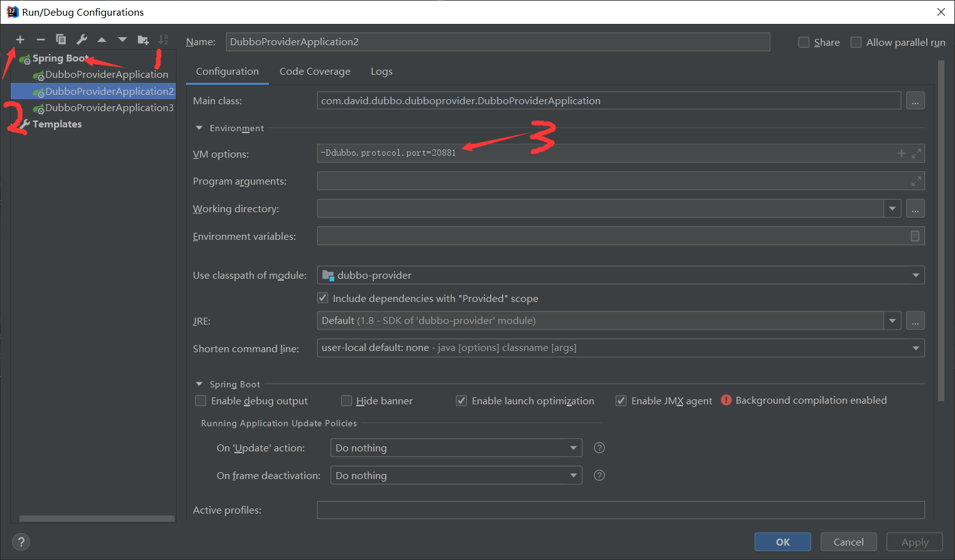Enable the Hide banner checkbox
This screenshot has width=955, height=560.
click(x=346, y=401)
